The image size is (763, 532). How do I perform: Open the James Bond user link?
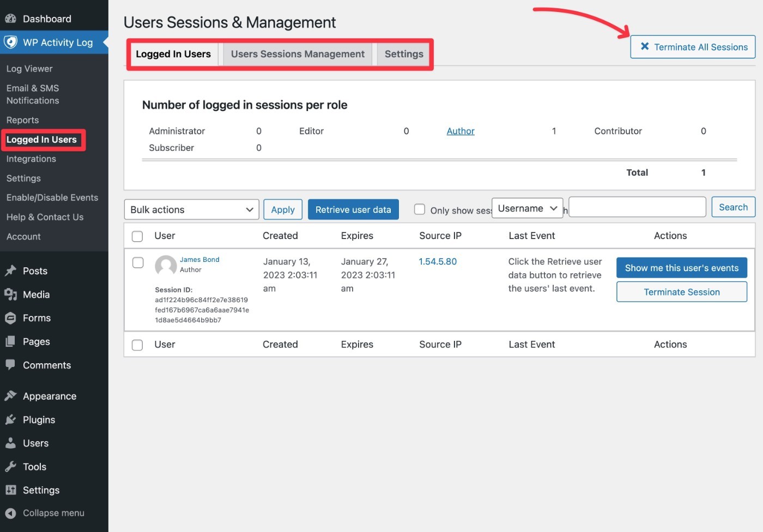coord(199,260)
